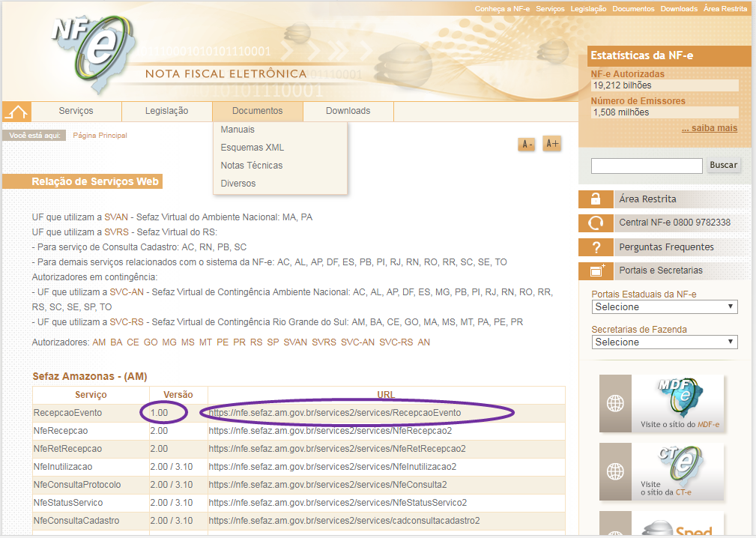Click the NfeStatusServico2 service URL
This screenshot has width=756, height=538.
(337, 503)
